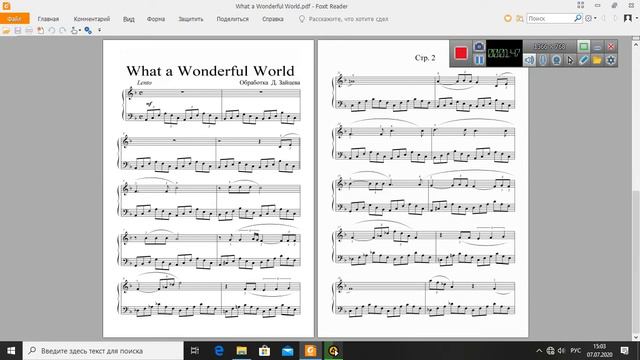Click into the Поиск search field
640x360 pixels.
(550, 18)
